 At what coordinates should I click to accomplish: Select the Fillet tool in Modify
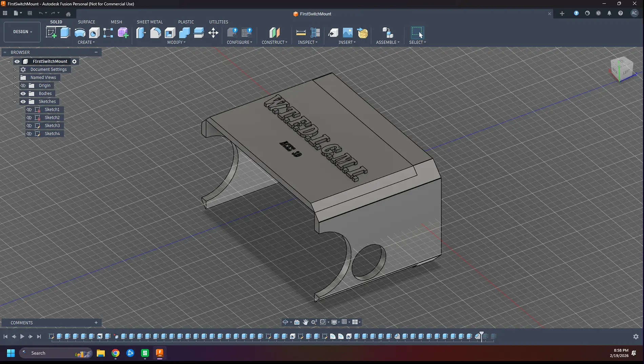tap(156, 33)
